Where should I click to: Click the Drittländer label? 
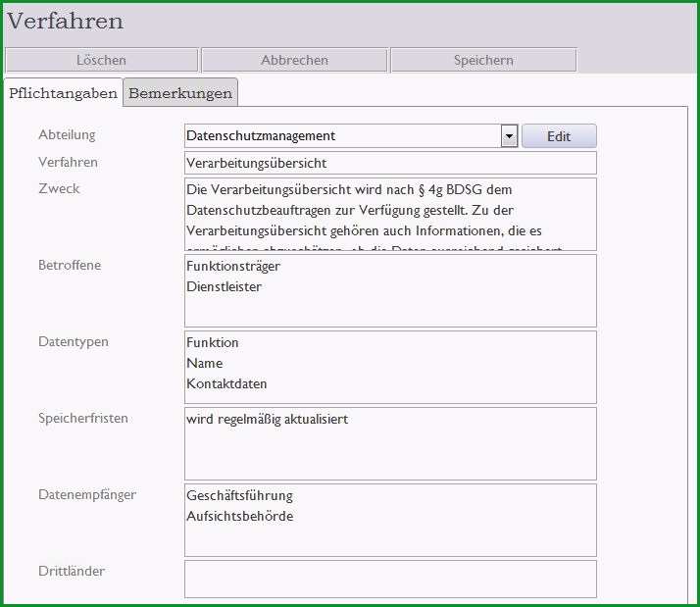72,572
